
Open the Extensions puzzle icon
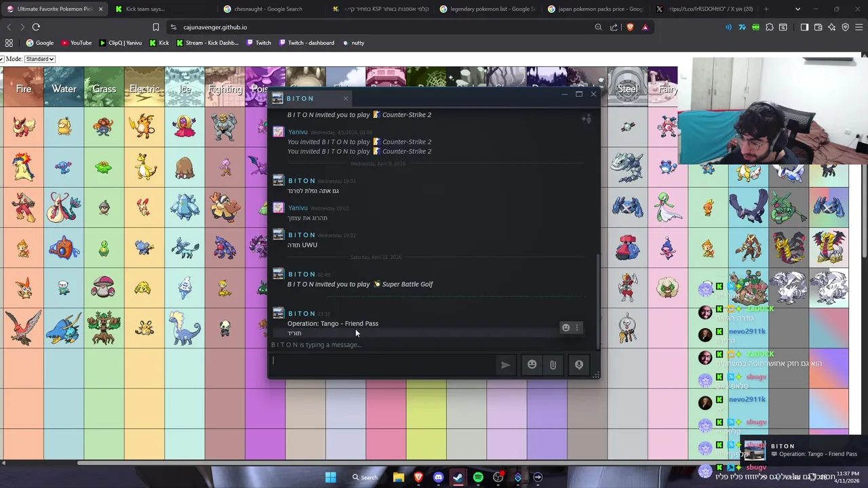pyautogui.click(x=770, y=27)
